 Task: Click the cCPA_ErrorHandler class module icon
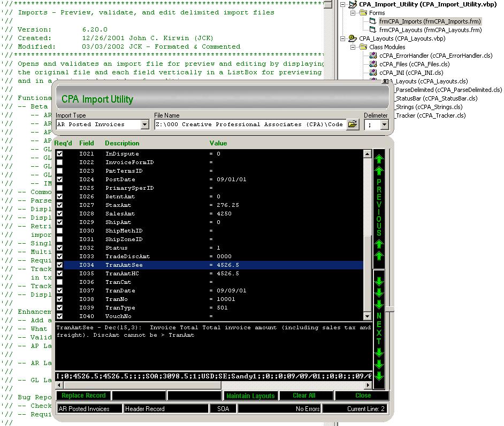coord(373,56)
